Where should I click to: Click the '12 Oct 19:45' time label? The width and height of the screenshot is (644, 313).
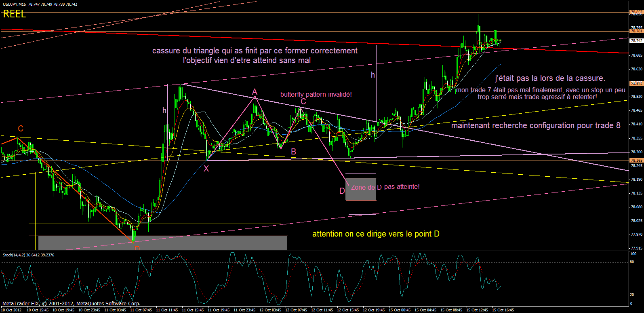[x=374, y=310]
